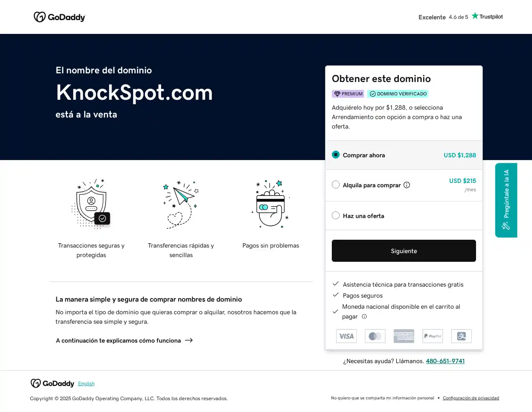This screenshot has width=532, height=412.
Task: Click the Mastercard payment icon
Action: [x=375, y=336]
